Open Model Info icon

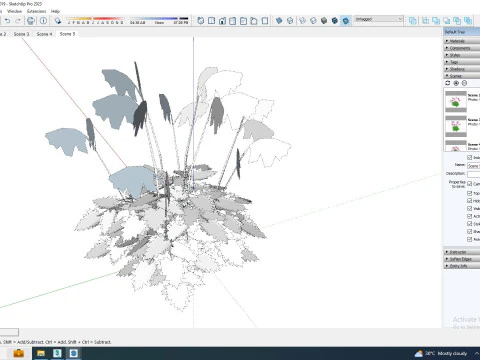[x=43, y=21]
